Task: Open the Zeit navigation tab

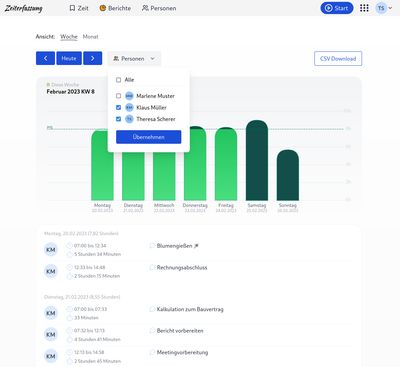Action: [79, 8]
